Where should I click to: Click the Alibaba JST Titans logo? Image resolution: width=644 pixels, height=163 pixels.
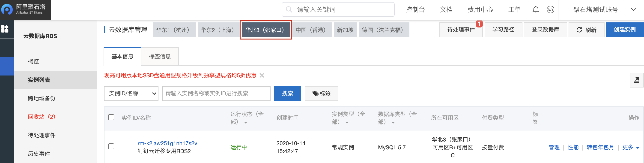[x=25, y=10]
